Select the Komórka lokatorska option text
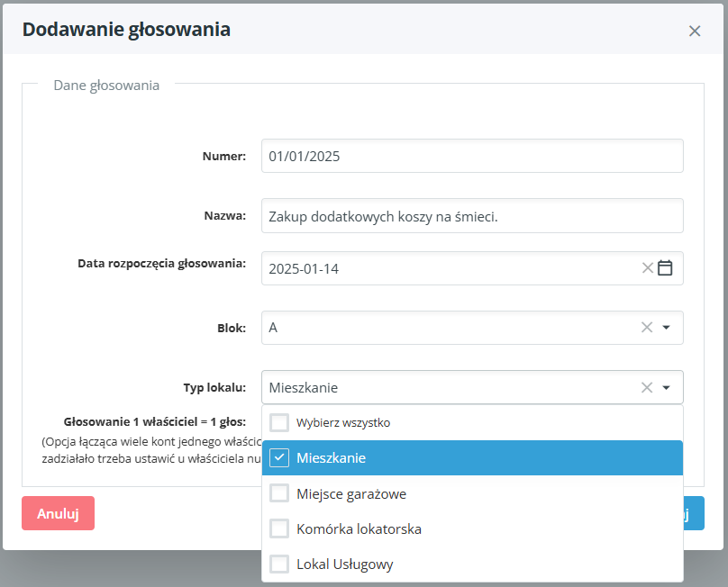 (x=359, y=529)
